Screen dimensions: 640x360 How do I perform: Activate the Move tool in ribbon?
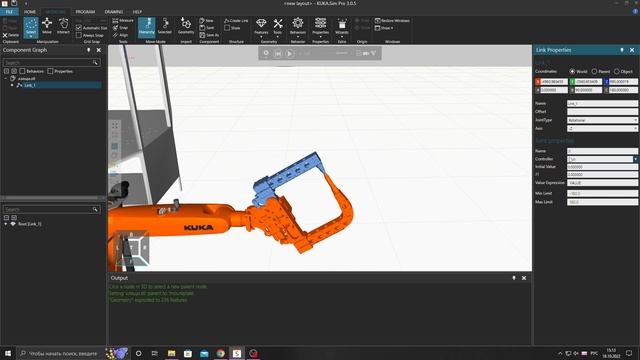pyautogui.click(x=47, y=26)
